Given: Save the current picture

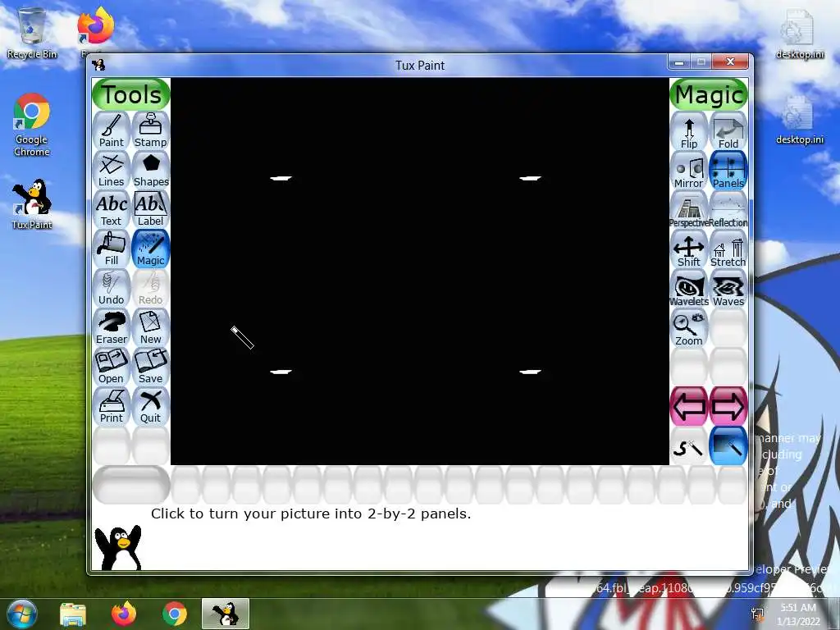Looking at the screenshot, I should pos(151,367).
